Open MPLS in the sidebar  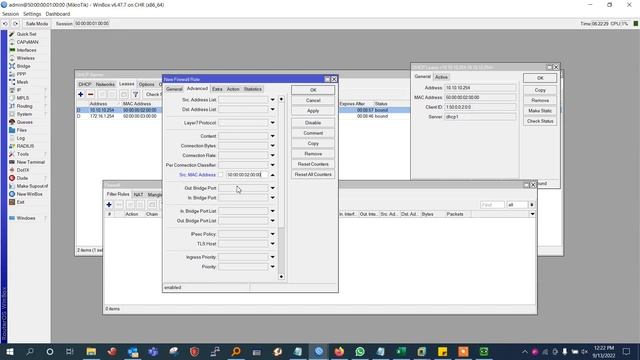pos(23,98)
